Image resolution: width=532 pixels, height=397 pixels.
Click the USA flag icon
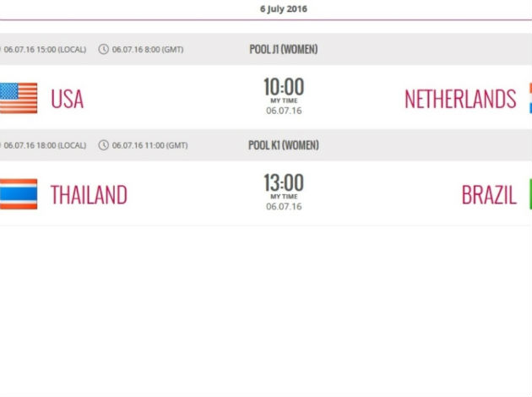[x=19, y=98]
